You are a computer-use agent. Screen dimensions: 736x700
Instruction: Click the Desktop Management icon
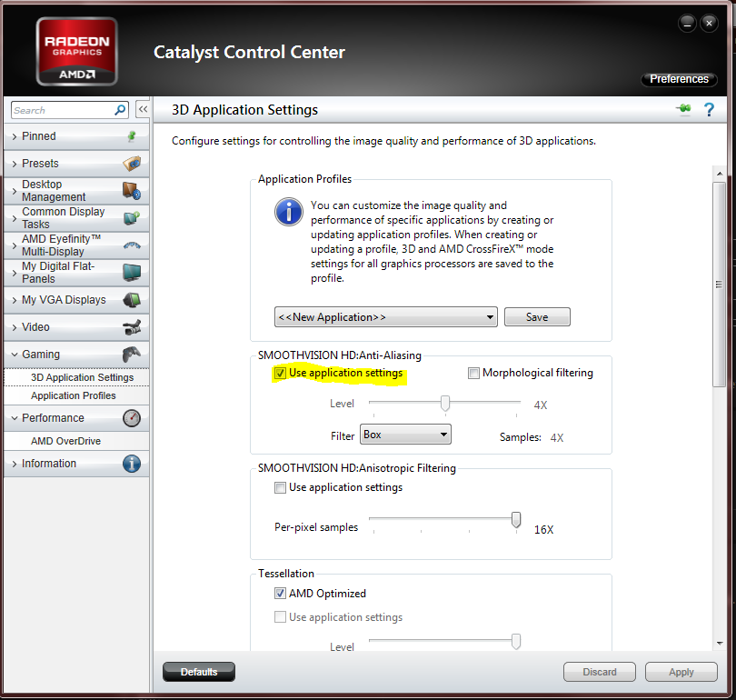tap(132, 191)
